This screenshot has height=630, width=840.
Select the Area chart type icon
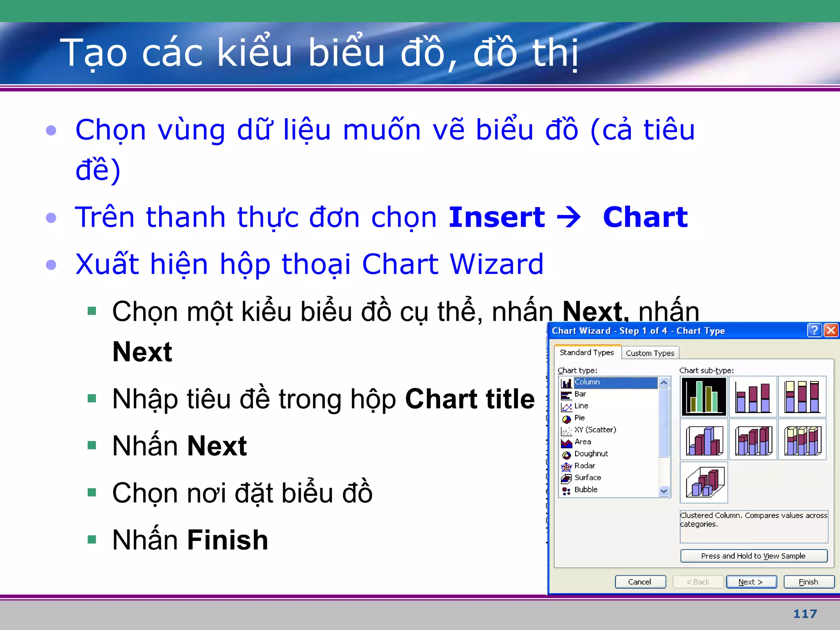point(566,443)
